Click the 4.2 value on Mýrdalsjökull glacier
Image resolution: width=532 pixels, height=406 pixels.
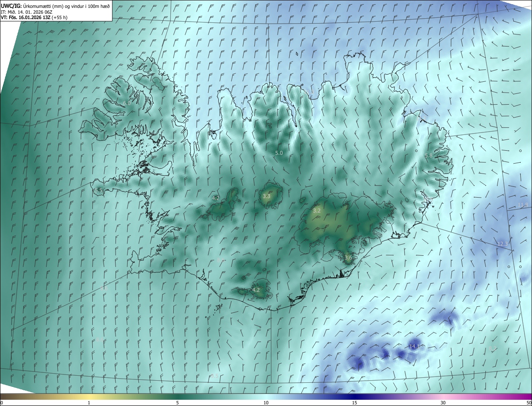[x=256, y=290]
